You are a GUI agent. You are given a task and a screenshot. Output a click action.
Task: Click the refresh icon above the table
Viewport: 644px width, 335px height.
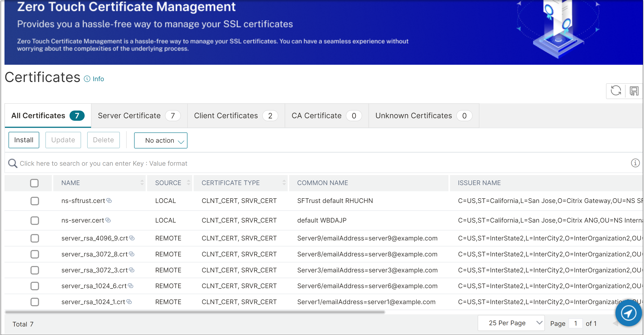[616, 91]
